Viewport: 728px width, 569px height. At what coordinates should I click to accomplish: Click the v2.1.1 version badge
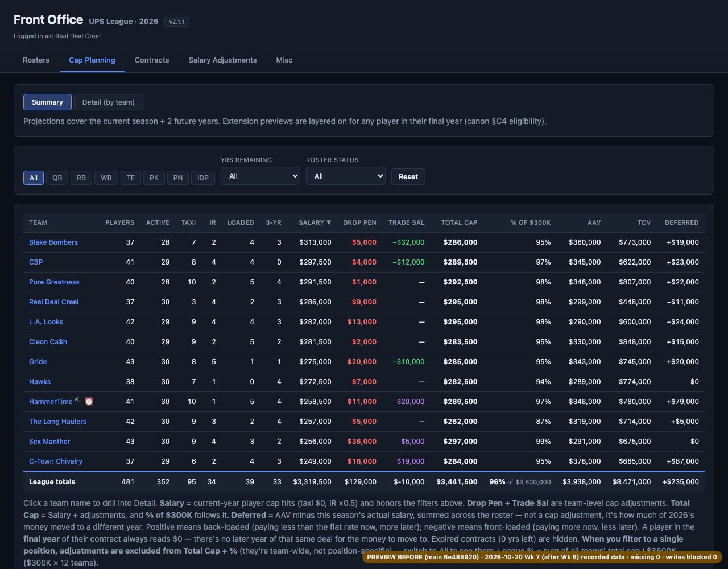(x=177, y=22)
